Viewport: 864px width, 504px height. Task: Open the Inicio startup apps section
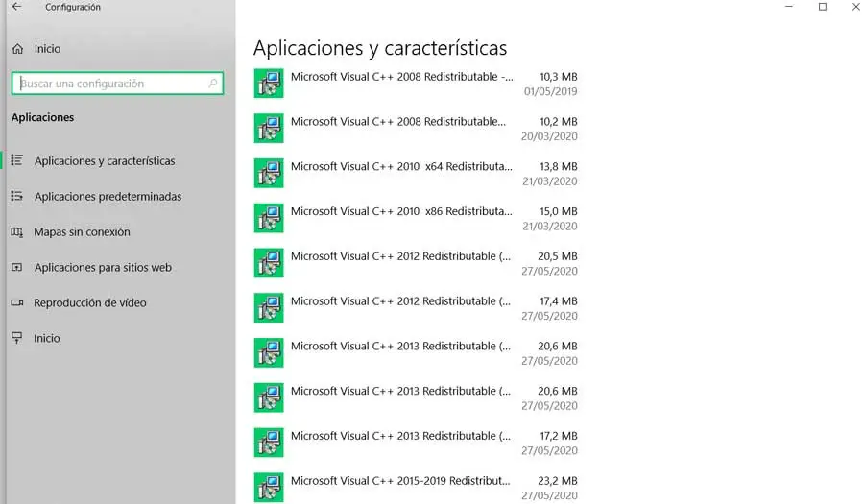[47, 338]
